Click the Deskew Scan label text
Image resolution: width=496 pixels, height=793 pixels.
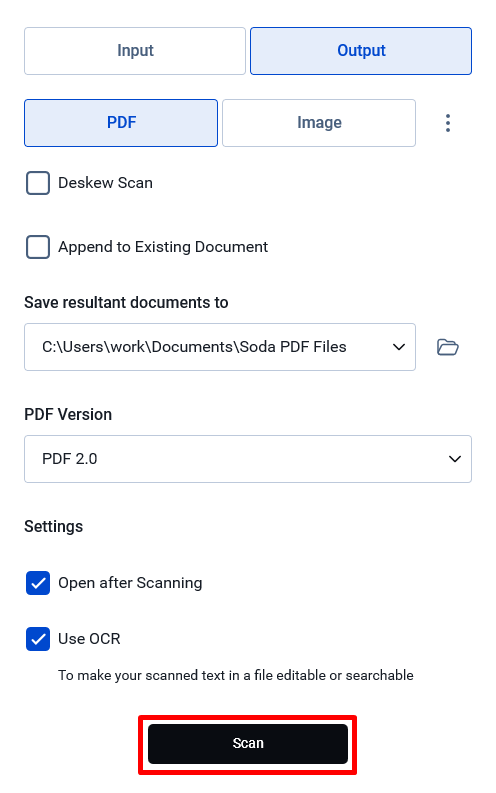pos(105,183)
